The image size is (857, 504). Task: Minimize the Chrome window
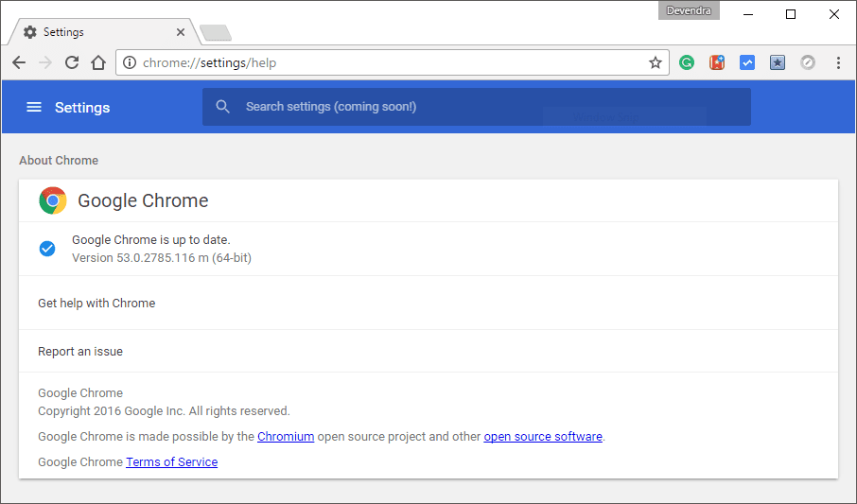(748, 14)
